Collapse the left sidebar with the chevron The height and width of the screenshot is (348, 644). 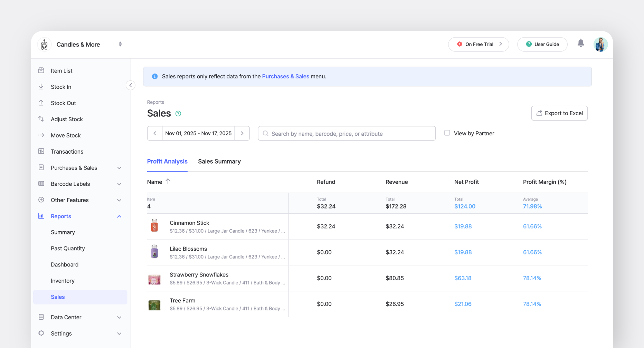[131, 85]
